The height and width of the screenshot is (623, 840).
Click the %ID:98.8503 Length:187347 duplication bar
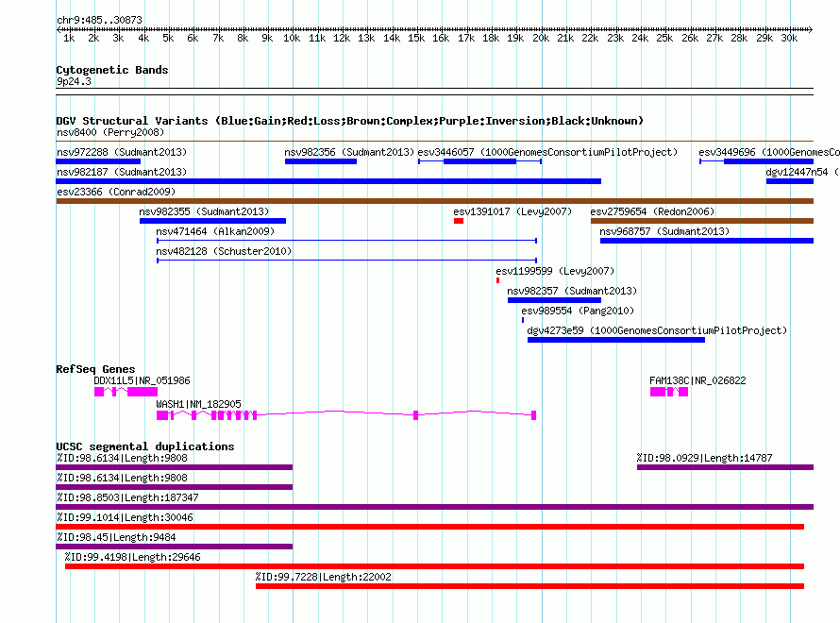pos(434,507)
